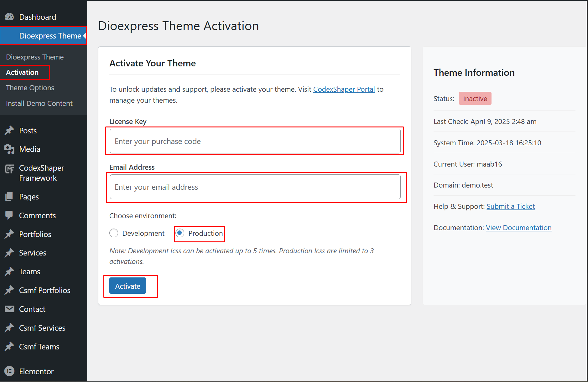
Task: Click the Media library icon
Action: pyautogui.click(x=9, y=149)
